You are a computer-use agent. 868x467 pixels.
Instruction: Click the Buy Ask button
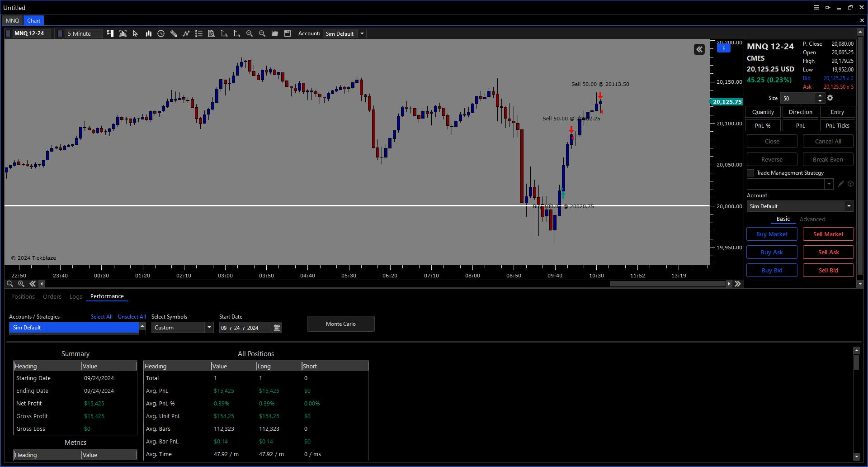[x=772, y=252]
